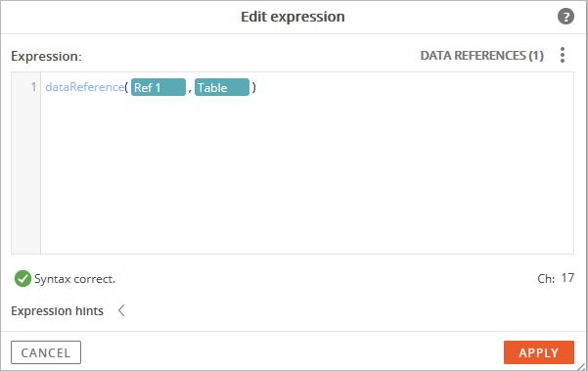
Task: Open the three-dot options menu
Action: click(x=563, y=55)
